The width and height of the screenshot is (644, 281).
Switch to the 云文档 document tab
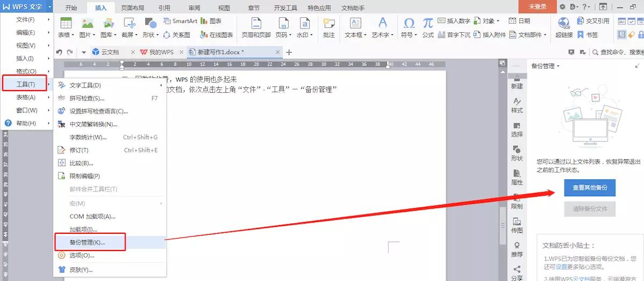pos(111,53)
